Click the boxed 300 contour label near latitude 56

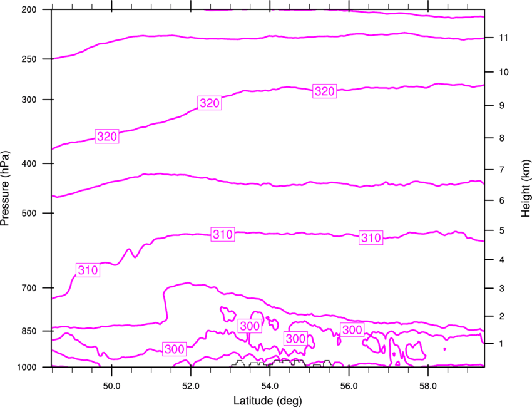point(352,329)
